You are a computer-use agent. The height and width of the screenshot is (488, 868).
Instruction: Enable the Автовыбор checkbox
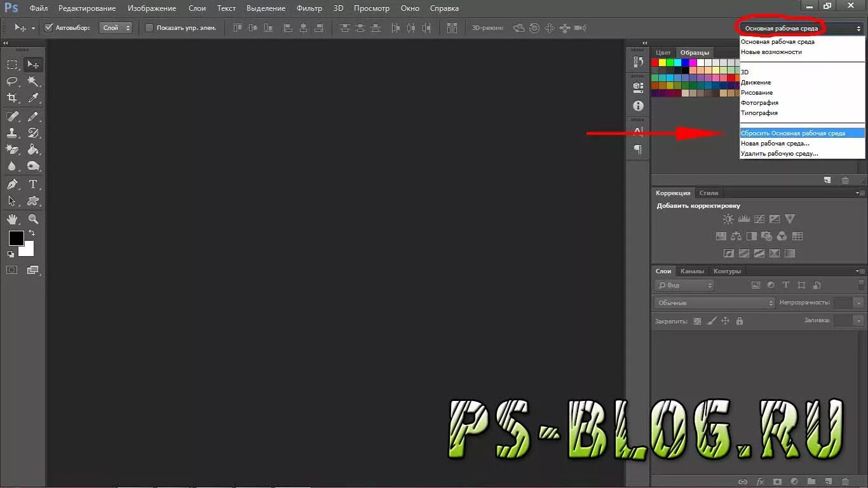[x=48, y=27]
